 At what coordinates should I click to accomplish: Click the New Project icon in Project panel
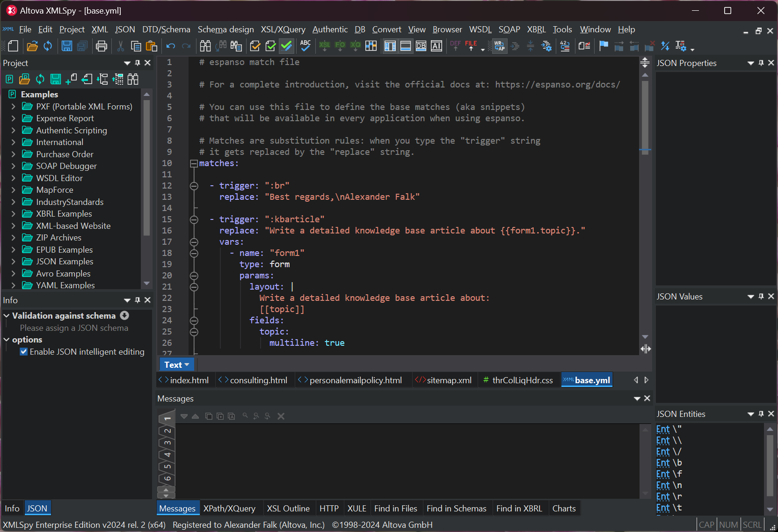[9, 79]
